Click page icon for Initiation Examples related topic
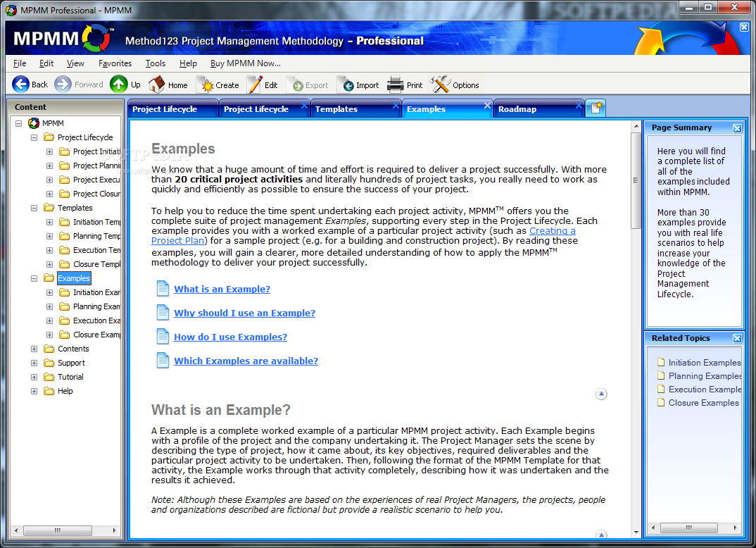756x548 pixels. (661, 362)
